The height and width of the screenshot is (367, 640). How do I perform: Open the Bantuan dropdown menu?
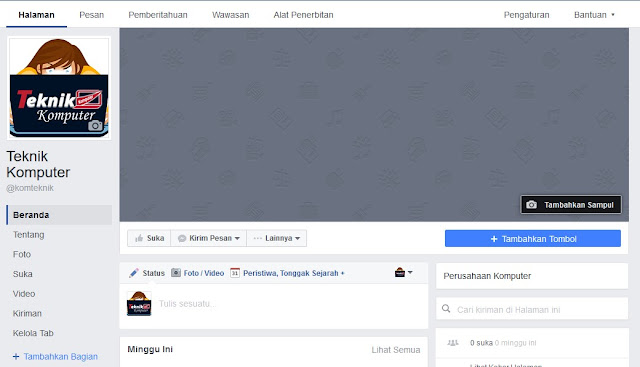click(594, 15)
